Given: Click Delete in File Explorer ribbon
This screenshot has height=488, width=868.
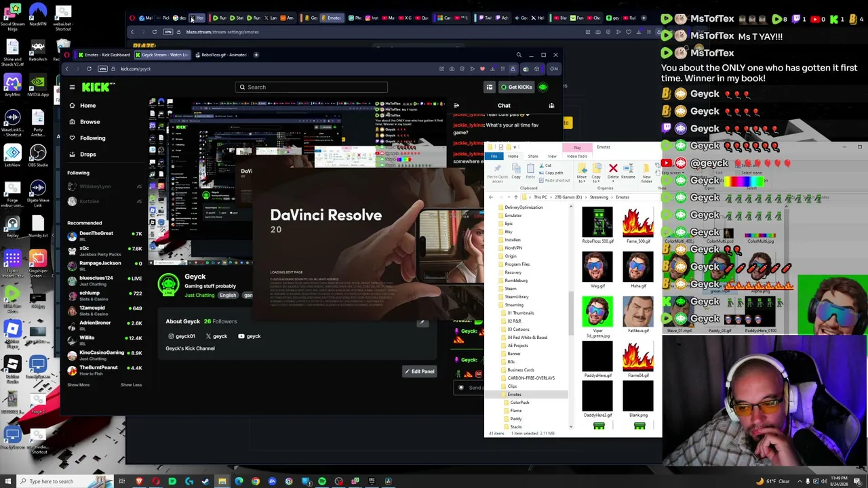Looking at the screenshot, I should pos(613,172).
